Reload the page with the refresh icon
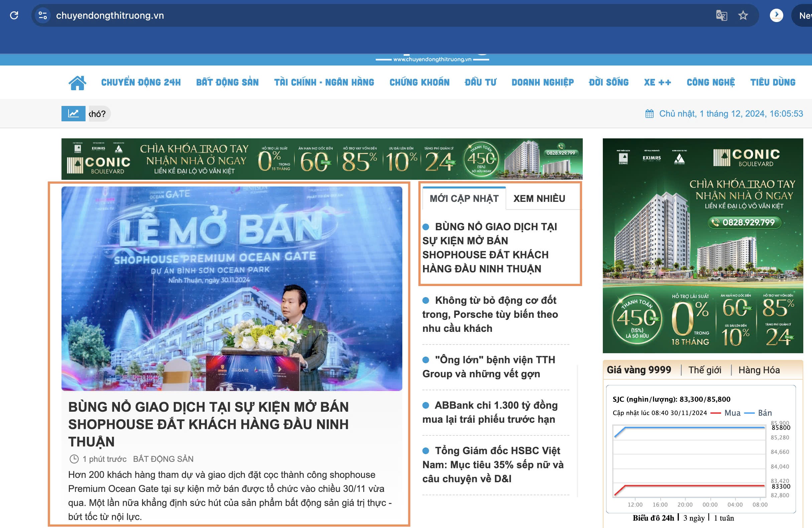Screen dimensions: 812x528 click(x=14, y=15)
